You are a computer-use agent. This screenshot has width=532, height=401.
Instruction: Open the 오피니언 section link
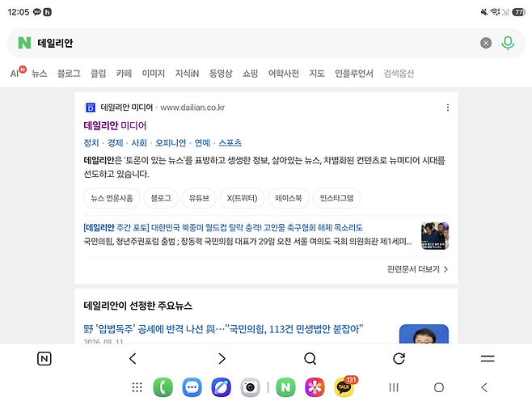click(x=171, y=143)
